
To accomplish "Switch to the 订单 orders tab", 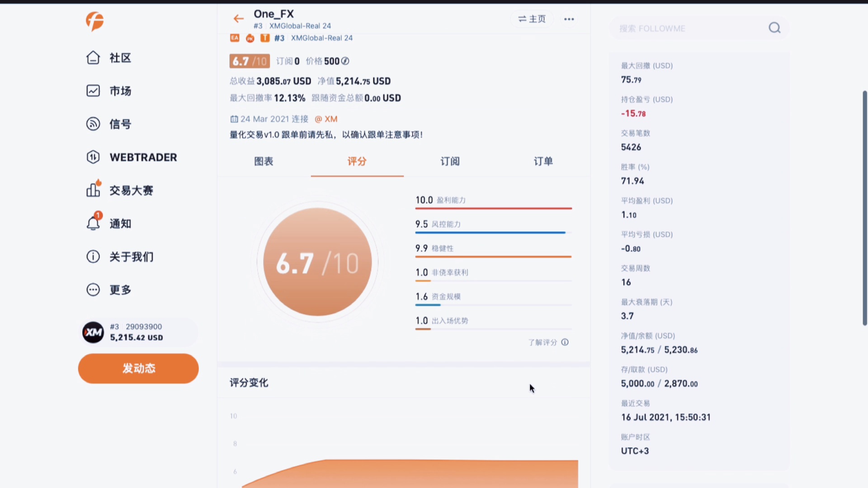I will [x=543, y=161].
